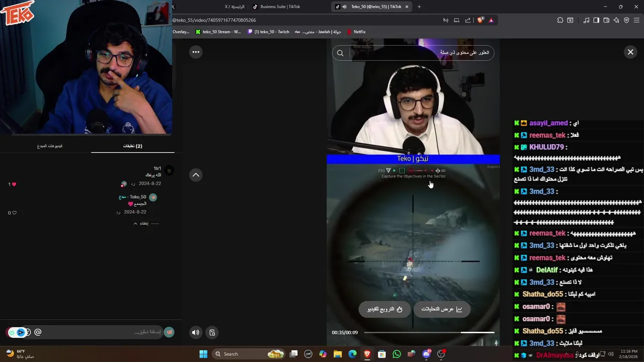644x362 pixels.
Task: Go to previous video with up chevron
Action: (196, 175)
